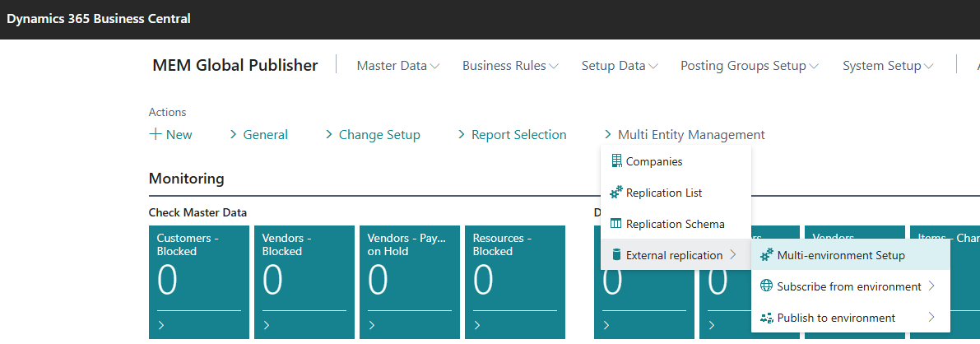Viewport: 980px width, 344px height.
Task: Click the Subscribe from environment globe icon
Action: (767, 286)
